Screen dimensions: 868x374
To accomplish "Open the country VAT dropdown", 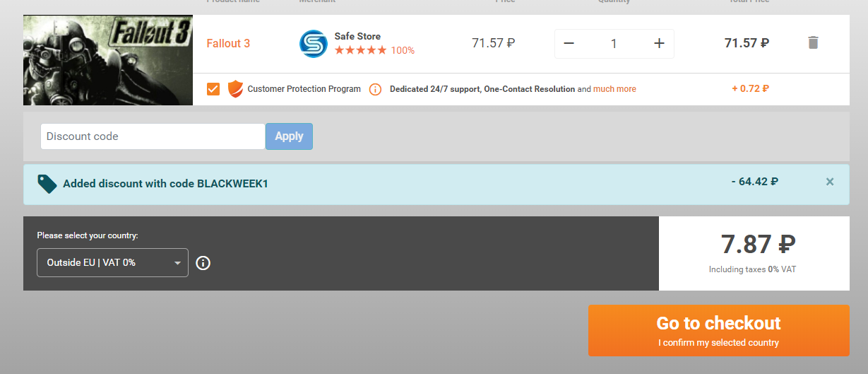I will pyautogui.click(x=112, y=262).
